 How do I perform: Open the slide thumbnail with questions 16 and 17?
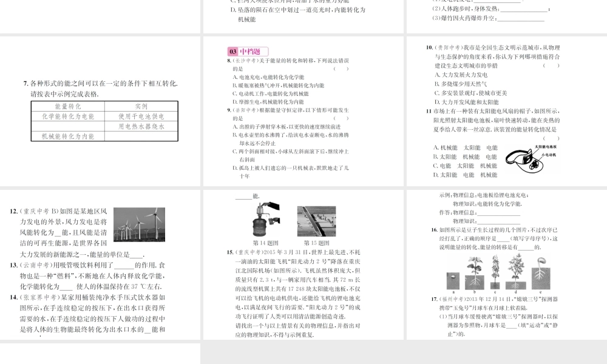click(507, 265)
